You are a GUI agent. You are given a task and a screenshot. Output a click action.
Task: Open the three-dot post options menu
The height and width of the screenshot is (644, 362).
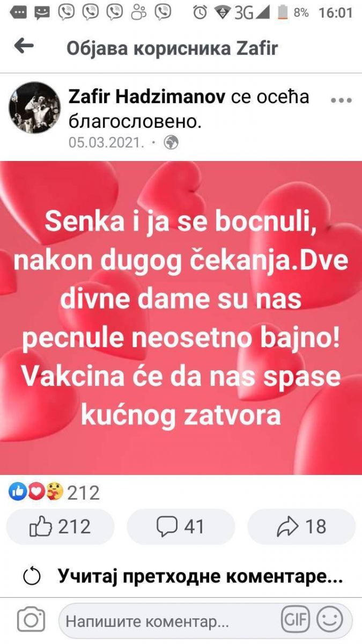coord(341,100)
